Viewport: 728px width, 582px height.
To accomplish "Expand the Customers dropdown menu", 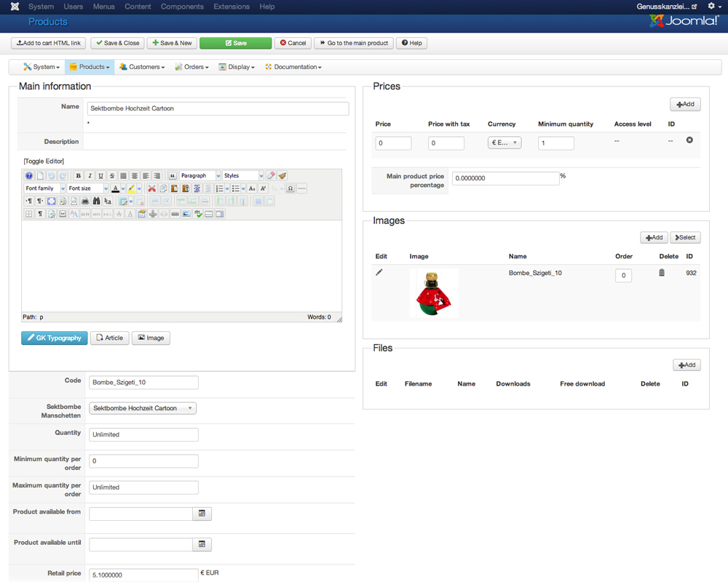I will [142, 67].
